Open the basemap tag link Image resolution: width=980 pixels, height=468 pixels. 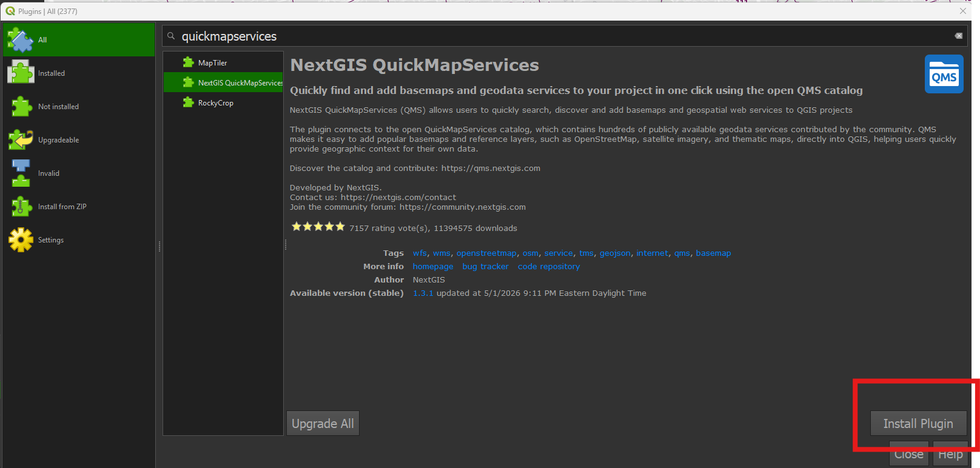tap(713, 253)
